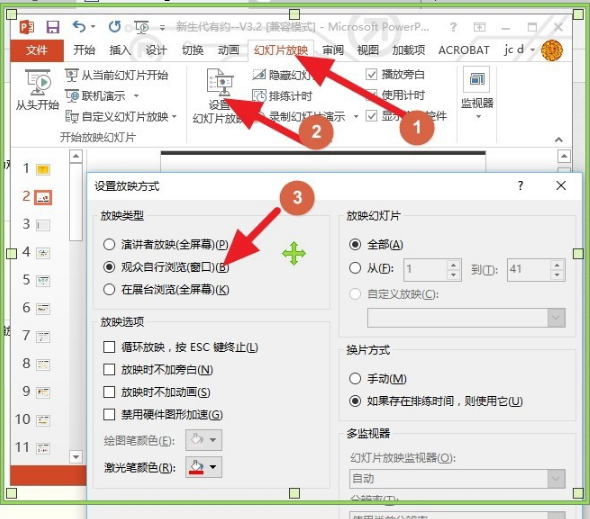The image size is (590, 519).
Task: Click the 监视器 monitor icon
Action: coord(476,79)
